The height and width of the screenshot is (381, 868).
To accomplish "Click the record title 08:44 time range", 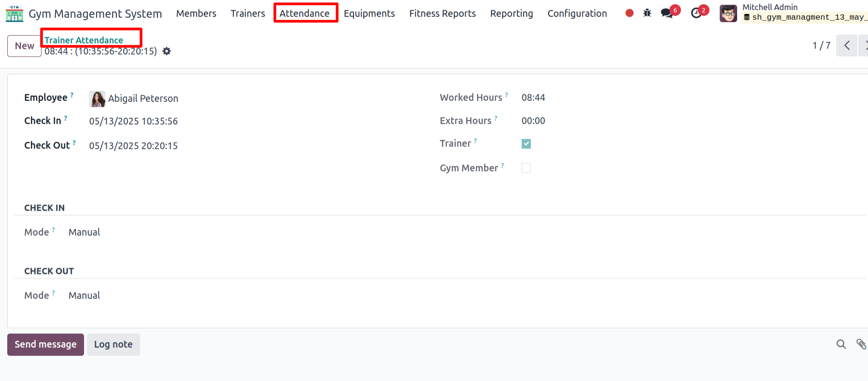I will tap(100, 51).
